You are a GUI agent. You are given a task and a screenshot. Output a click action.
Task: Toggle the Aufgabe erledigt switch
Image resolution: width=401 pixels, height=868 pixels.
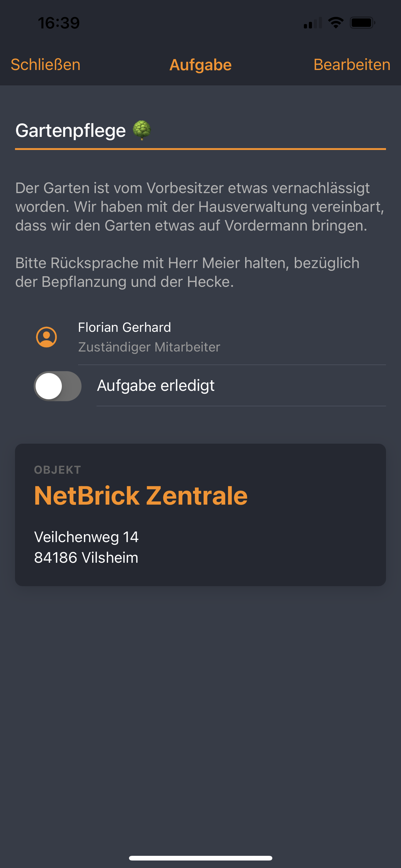click(x=57, y=386)
